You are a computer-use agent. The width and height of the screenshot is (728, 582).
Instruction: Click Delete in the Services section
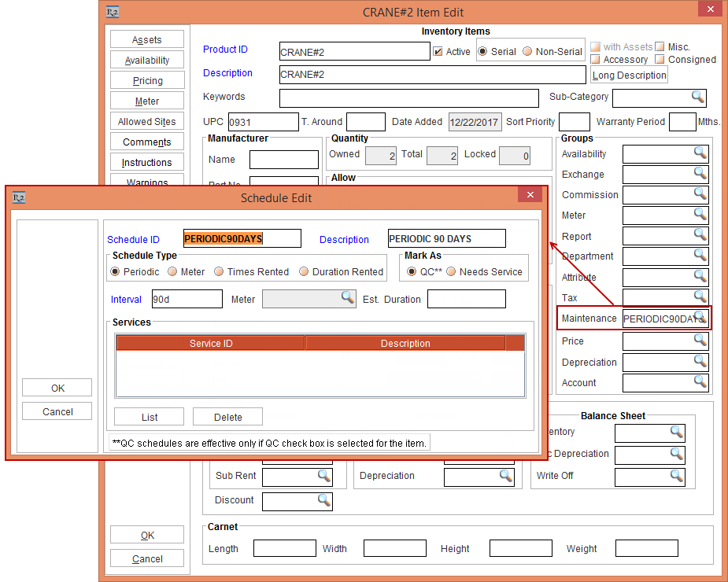pyautogui.click(x=227, y=417)
